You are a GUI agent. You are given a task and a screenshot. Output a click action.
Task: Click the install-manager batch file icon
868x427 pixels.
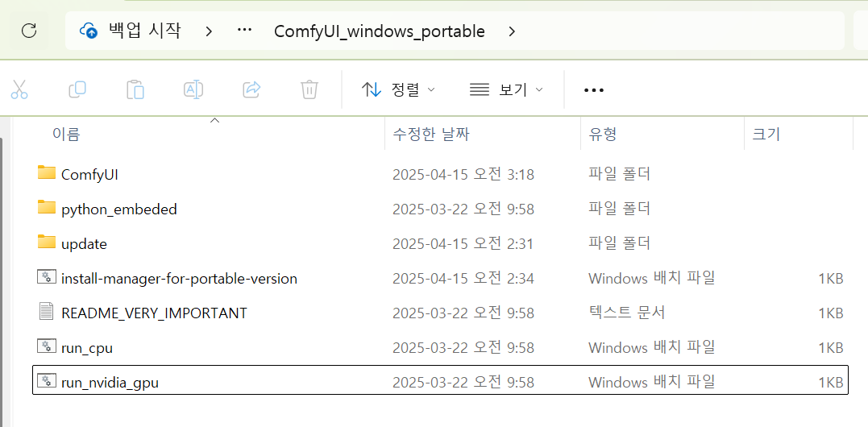point(47,276)
